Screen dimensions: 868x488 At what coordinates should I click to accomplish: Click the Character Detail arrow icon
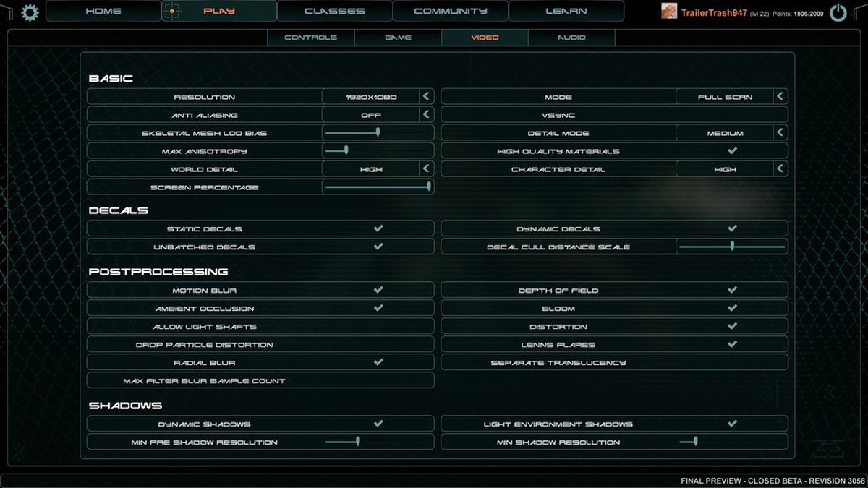[x=780, y=168]
